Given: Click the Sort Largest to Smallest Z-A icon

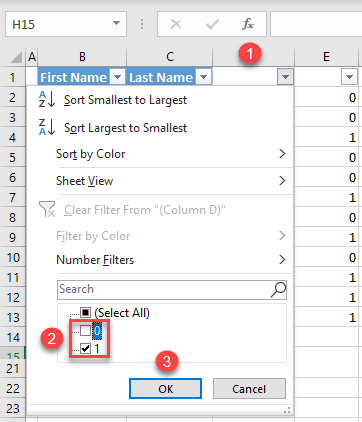Looking at the screenshot, I should click(47, 127).
